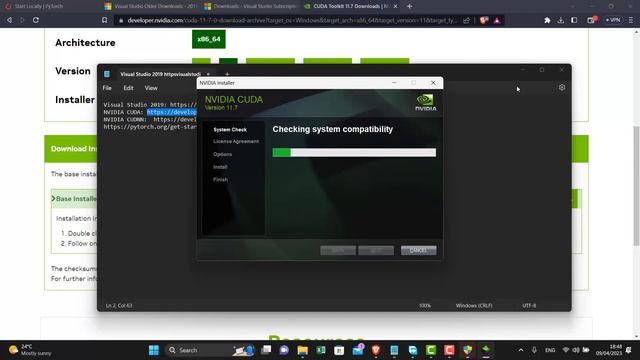Click the highlighted NVIDIA CUDA URL in Notepad
Viewport: 640px width, 360px height.
[x=171, y=112]
